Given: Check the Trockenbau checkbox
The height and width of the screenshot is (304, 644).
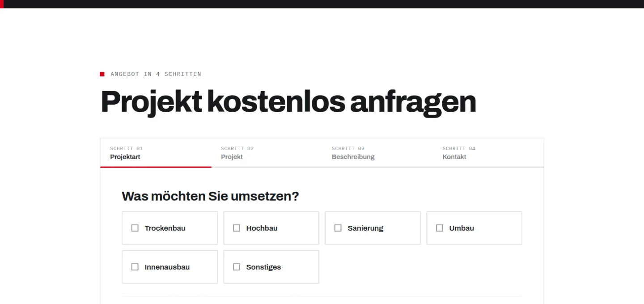Looking at the screenshot, I should point(135,228).
